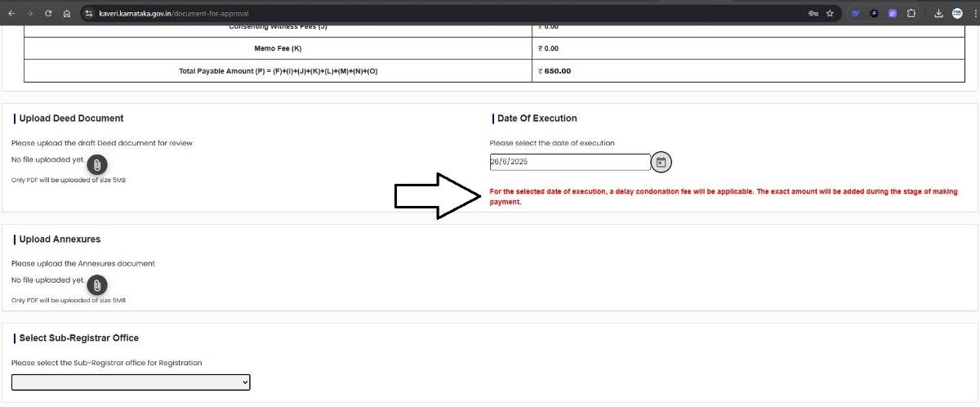Open the browser home page icon

click(67, 14)
